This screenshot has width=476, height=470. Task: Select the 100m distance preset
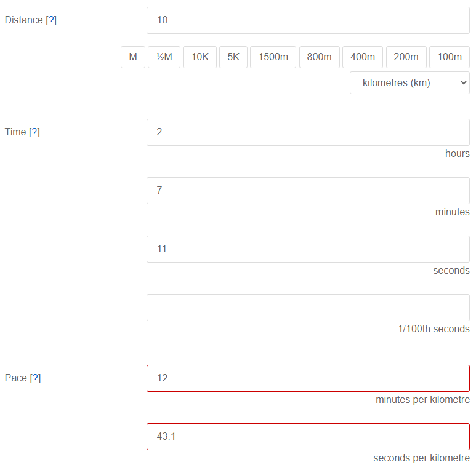450,57
